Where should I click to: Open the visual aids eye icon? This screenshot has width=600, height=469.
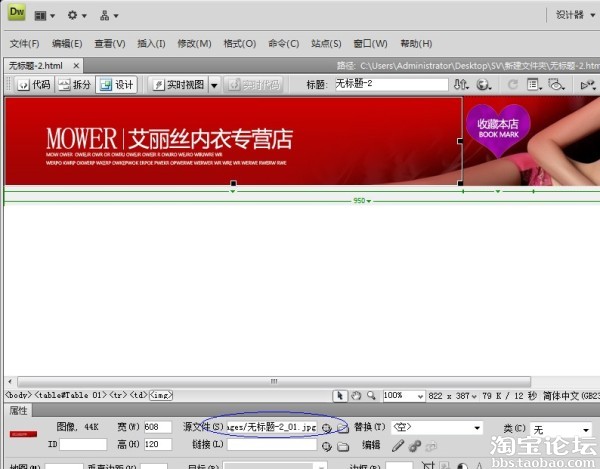[556, 84]
